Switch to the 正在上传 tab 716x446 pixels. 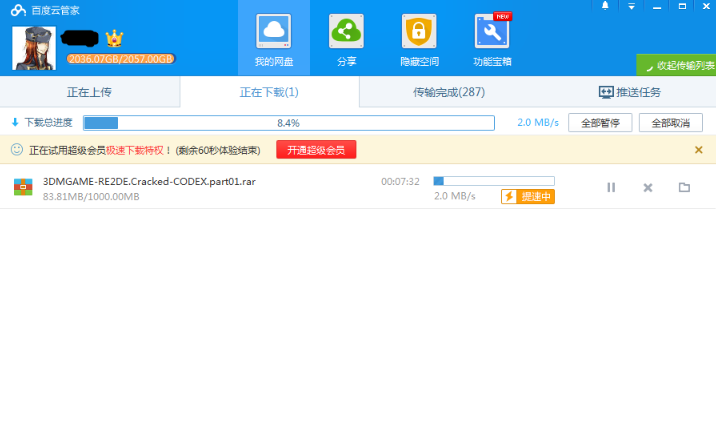[x=90, y=92]
